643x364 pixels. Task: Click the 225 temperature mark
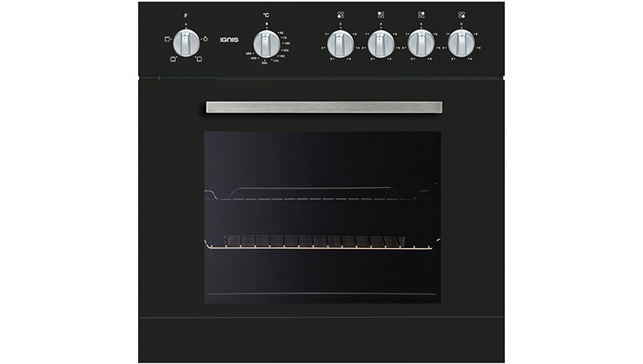(x=254, y=58)
